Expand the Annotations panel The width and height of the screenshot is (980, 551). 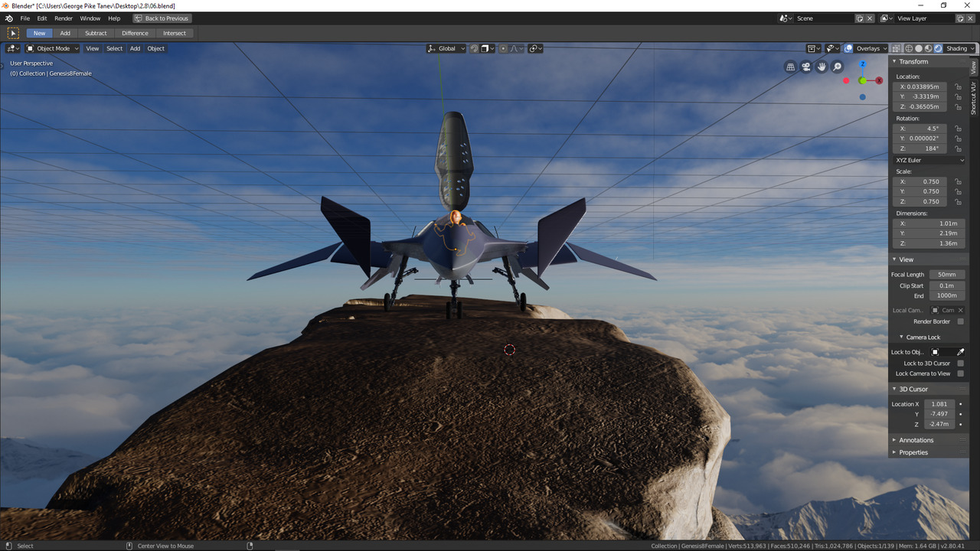[916, 440]
